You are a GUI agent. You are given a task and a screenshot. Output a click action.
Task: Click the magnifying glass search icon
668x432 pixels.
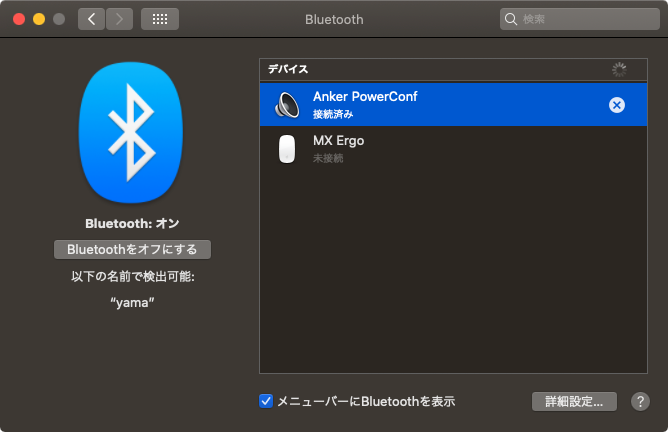(x=510, y=19)
